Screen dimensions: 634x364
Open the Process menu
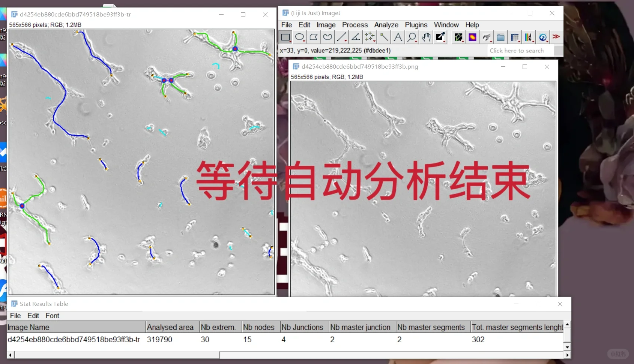point(355,25)
